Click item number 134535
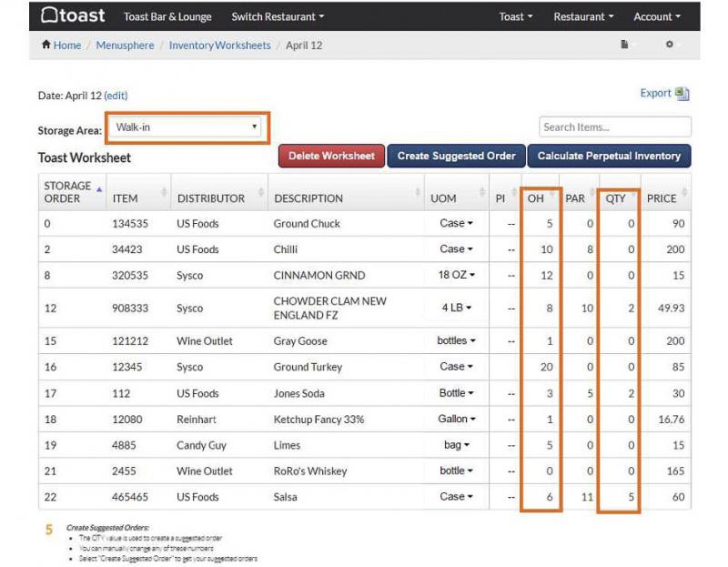Screen dimensions: 728x567 [130, 224]
